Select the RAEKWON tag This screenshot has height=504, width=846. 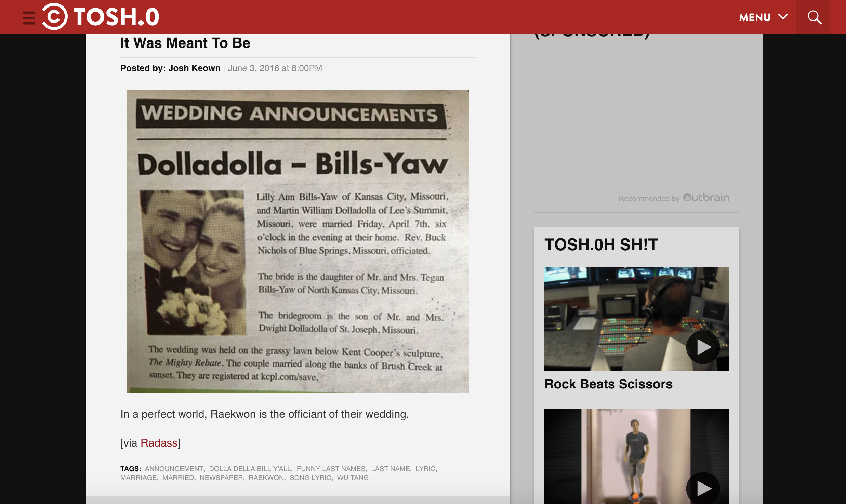(266, 478)
